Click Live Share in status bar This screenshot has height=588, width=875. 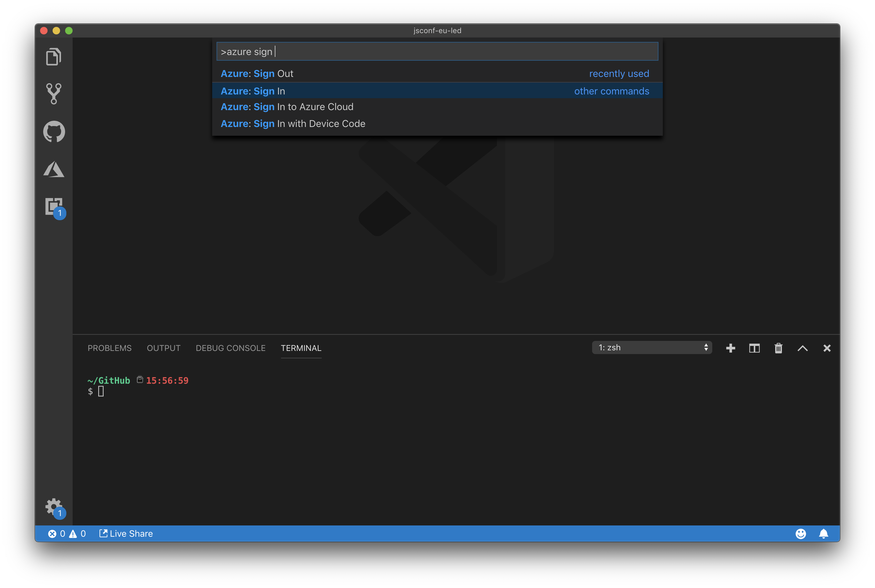[x=126, y=534]
